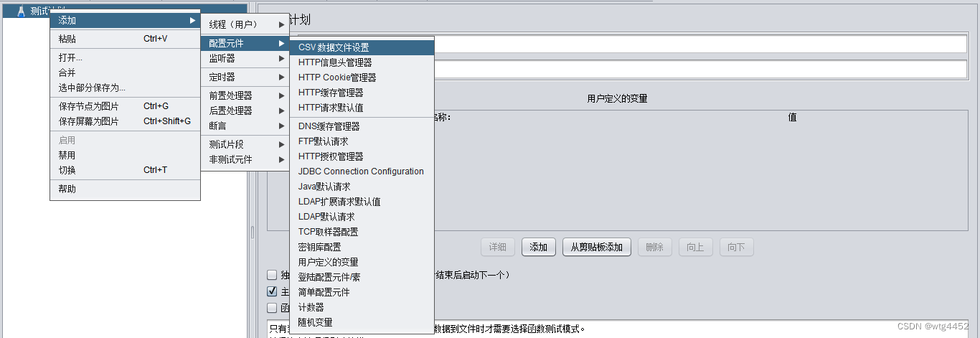Uncheck the ticked checkbox beginning with 主
This screenshot has width=980, height=338.
click(272, 291)
